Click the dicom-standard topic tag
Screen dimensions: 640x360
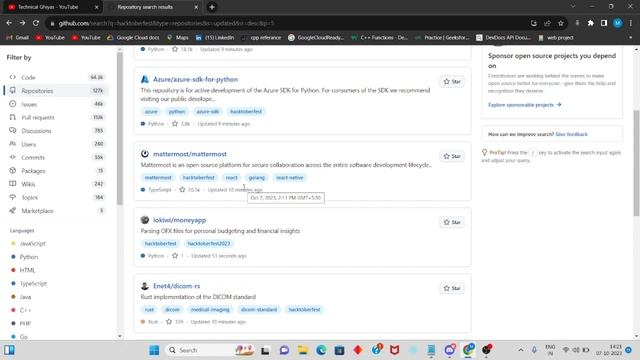(x=259, y=309)
